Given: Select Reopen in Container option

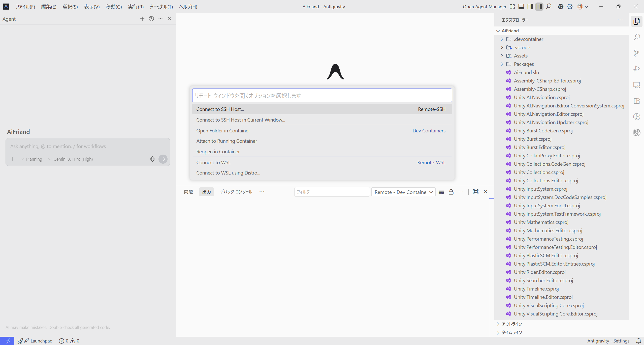Looking at the screenshot, I should pos(218,152).
